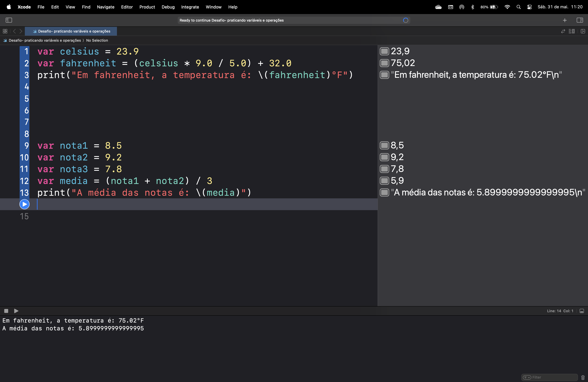Viewport: 588px width, 382px height.
Task: Open Control Center in menu bar
Action: coord(529,7)
